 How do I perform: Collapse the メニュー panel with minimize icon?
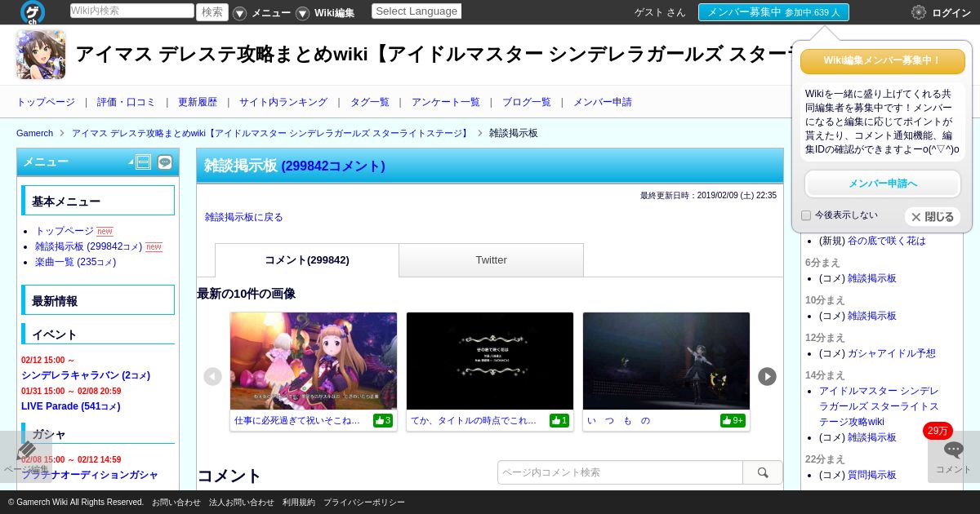(143, 162)
